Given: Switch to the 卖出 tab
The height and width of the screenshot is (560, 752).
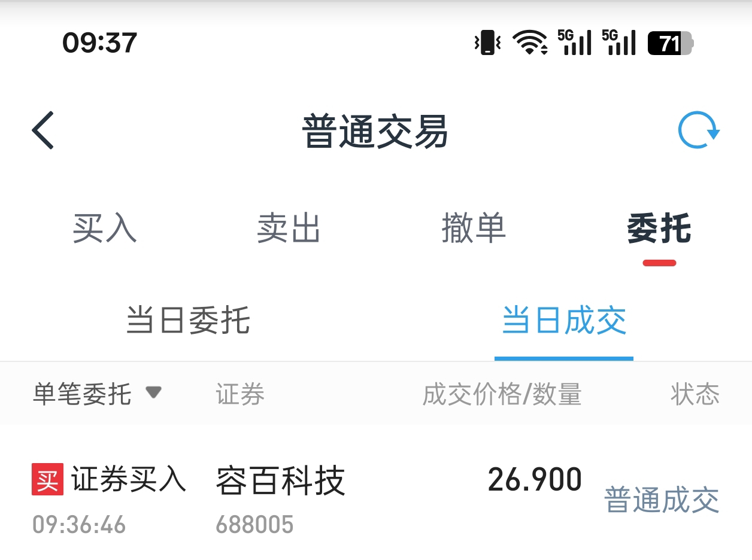Looking at the screenshot, I should click(289, 228).
